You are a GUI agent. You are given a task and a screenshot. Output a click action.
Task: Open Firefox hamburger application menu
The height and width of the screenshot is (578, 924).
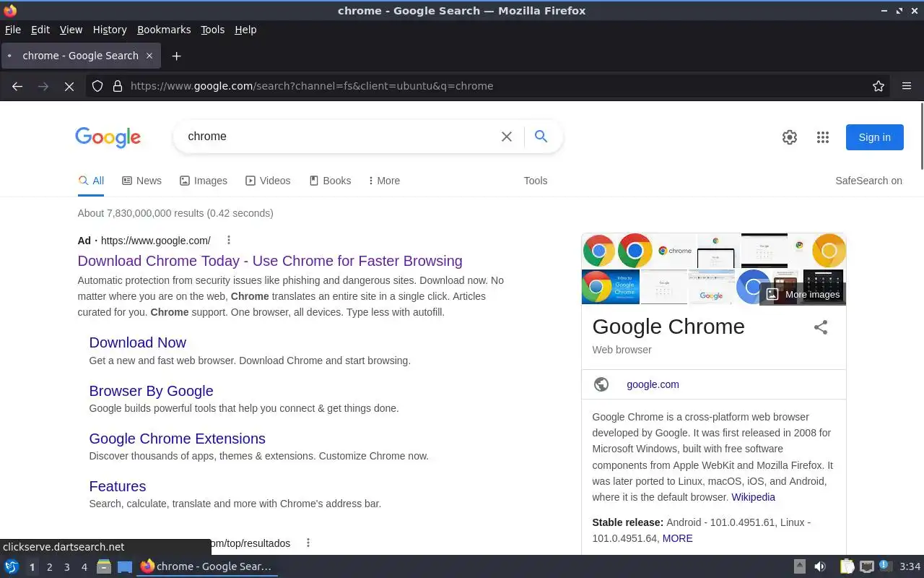tap(907, 86)
